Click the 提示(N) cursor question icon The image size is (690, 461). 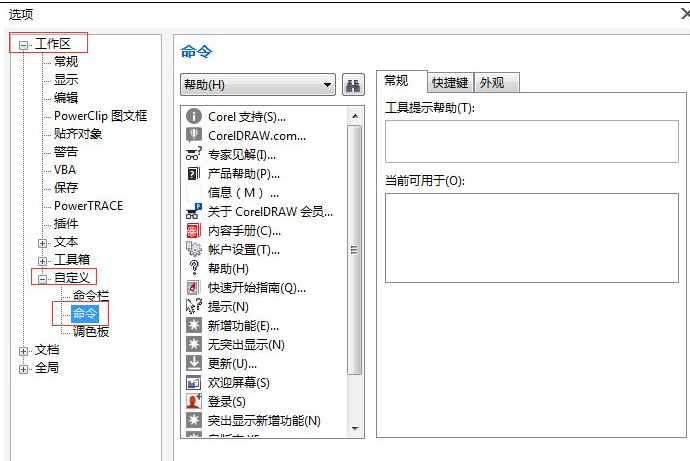[194, 306]
